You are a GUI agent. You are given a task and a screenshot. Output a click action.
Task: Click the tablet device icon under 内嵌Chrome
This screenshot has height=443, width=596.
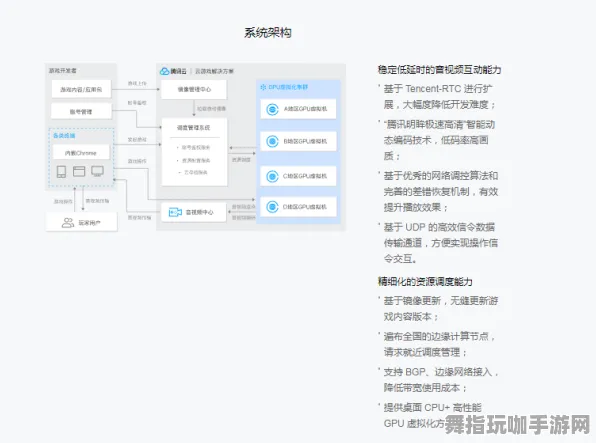click(x=61, y=171)
